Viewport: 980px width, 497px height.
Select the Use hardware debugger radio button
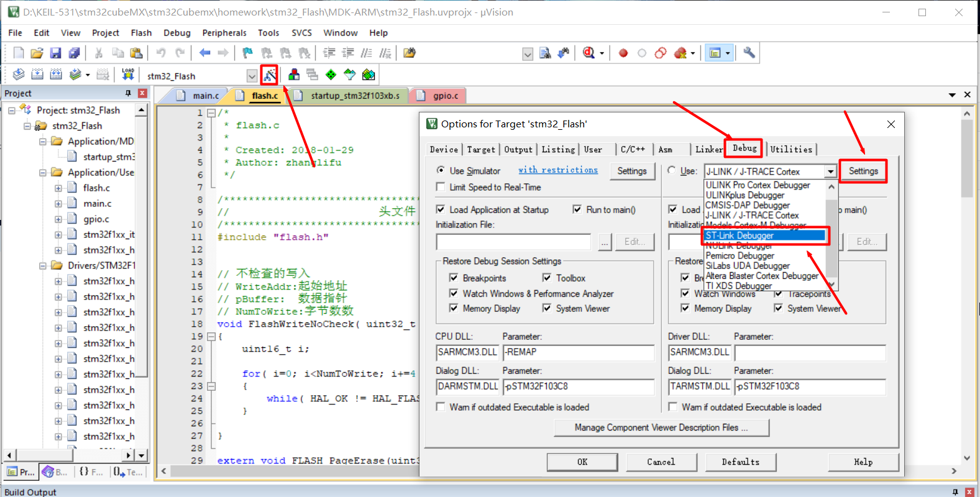click(672, 170)
